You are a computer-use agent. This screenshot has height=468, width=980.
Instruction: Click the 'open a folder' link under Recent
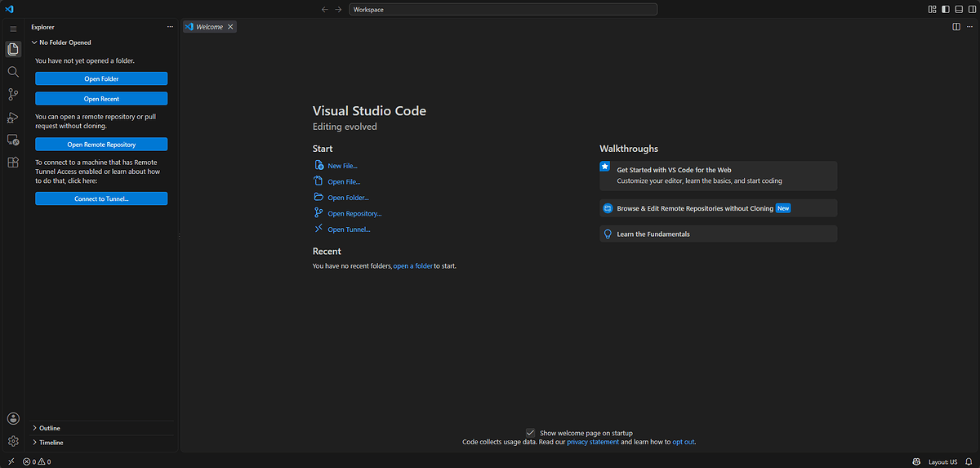[x=413, y=266]
